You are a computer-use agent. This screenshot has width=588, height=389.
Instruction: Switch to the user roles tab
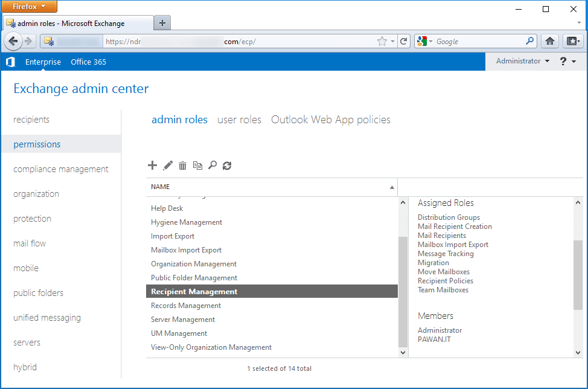[x=239, y=120]
